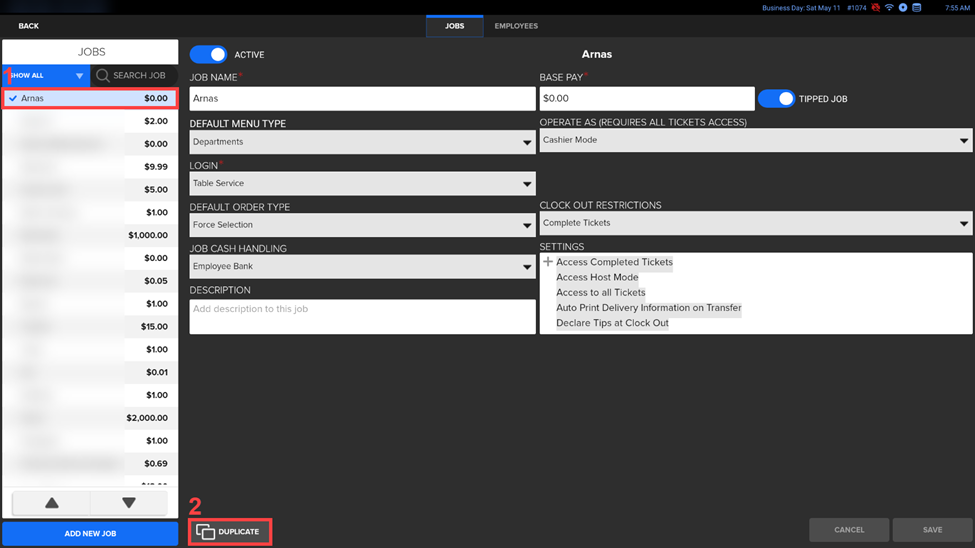
Task: Click the blue circle status icon
Action: (x=903, y=7)
